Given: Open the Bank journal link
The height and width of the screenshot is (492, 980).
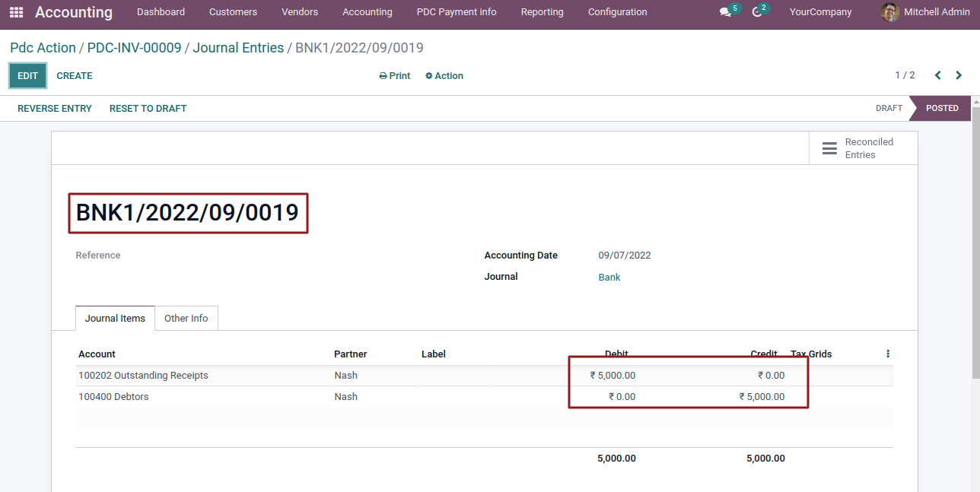Looking at the screenshot, I should click(609, 278).
